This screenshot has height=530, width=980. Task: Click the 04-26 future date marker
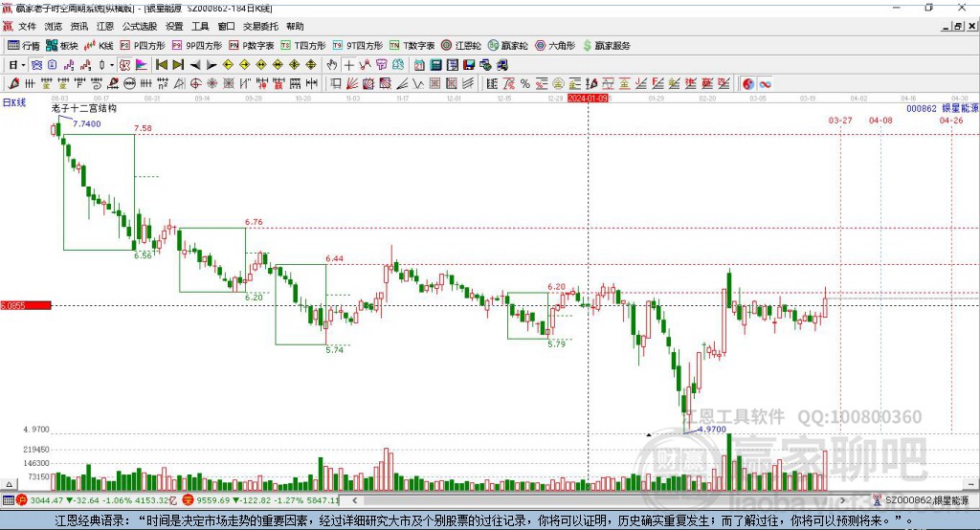point(951,120)
